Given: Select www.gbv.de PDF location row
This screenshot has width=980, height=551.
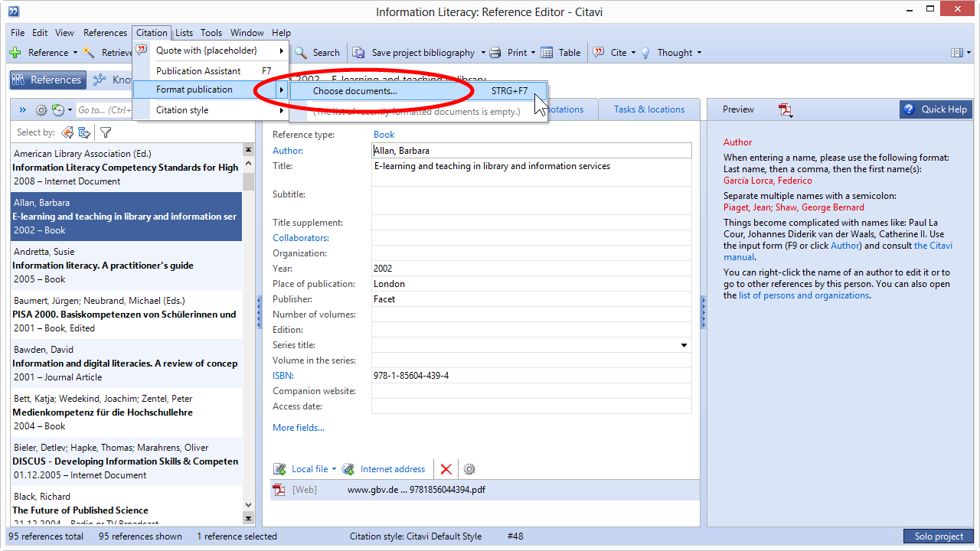Looking at the screenshot, I should pos(485,490).
